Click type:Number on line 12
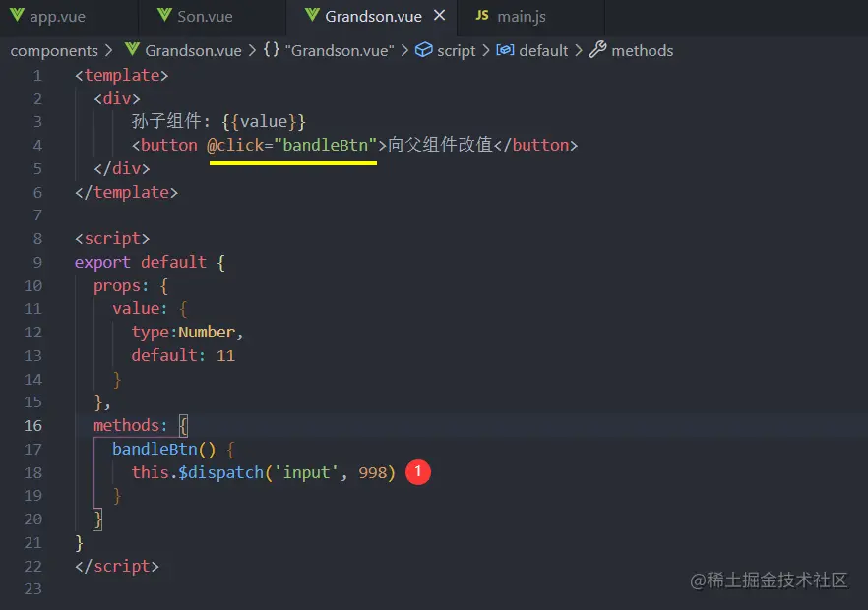868x610 pixels. 184,333
